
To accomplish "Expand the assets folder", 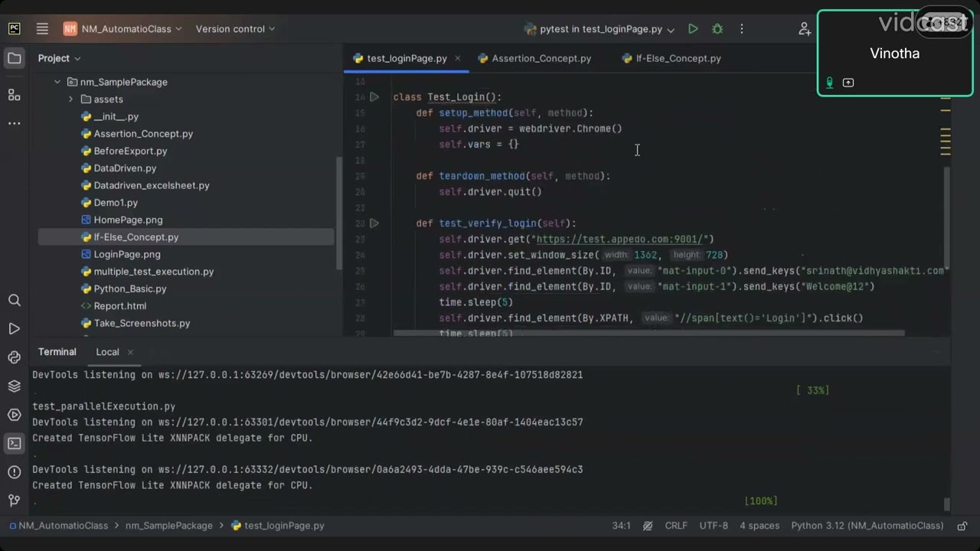I will tap(70, 99).
